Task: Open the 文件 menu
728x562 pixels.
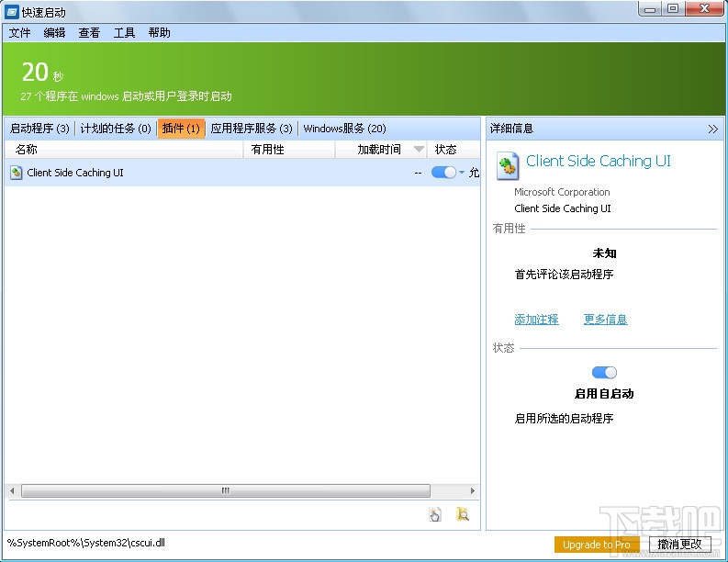Action: [19, 32]
